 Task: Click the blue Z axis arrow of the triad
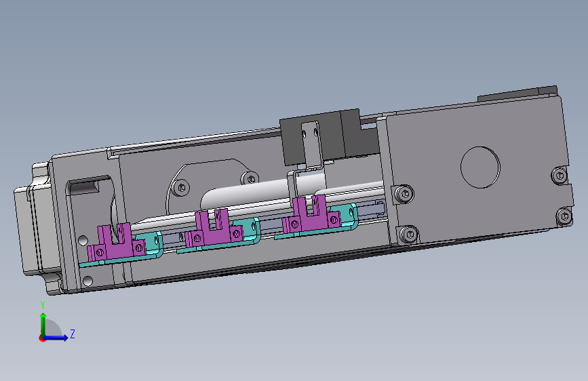(x=57, y=338)
